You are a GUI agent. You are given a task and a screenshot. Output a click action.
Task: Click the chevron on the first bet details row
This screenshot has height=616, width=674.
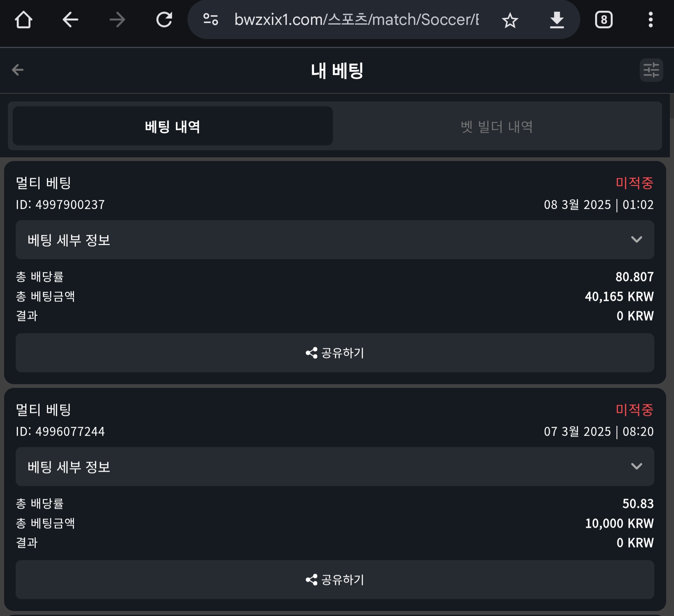(x=637, y=240)
